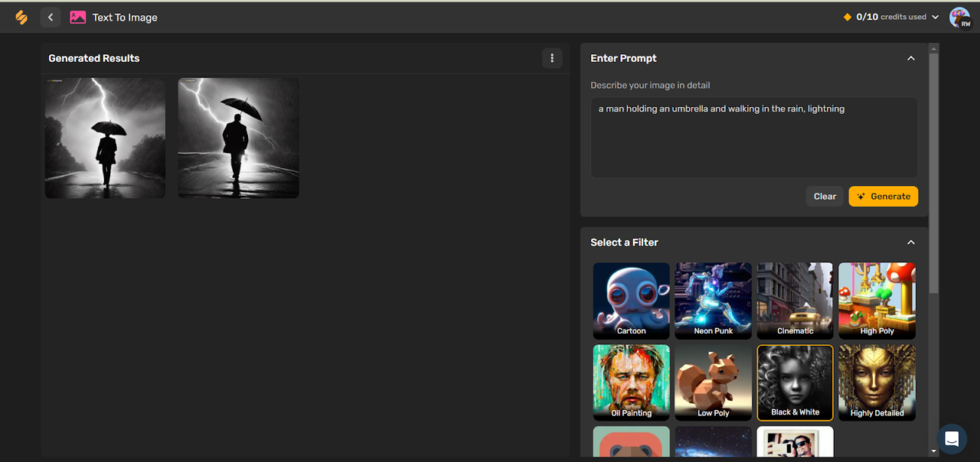Expand the credits used dropdown arrow
The image size is (980, 462).
tap(935, 17)
